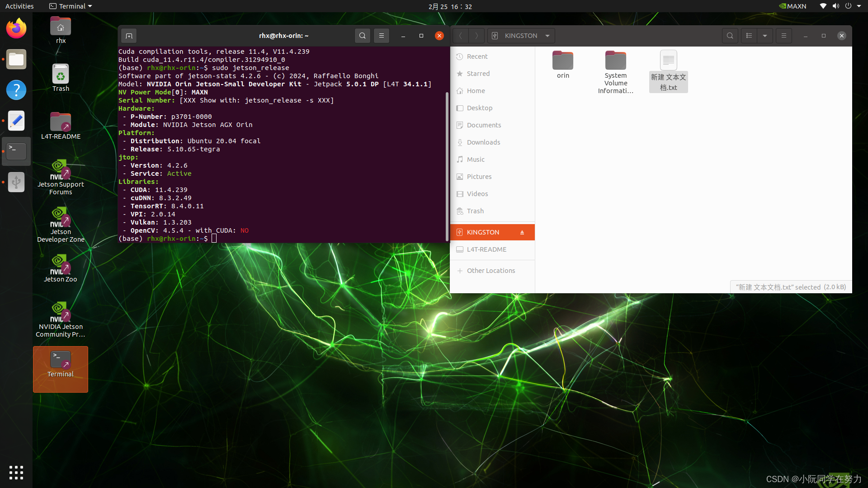Open search in the file manager
This screenshot has width=868, height=488.
(x=730, y=35)
